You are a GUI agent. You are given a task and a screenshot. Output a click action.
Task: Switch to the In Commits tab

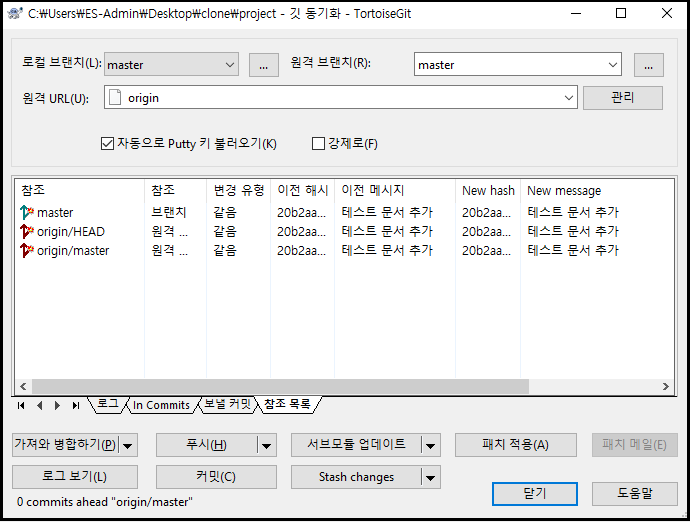point(161,405)
